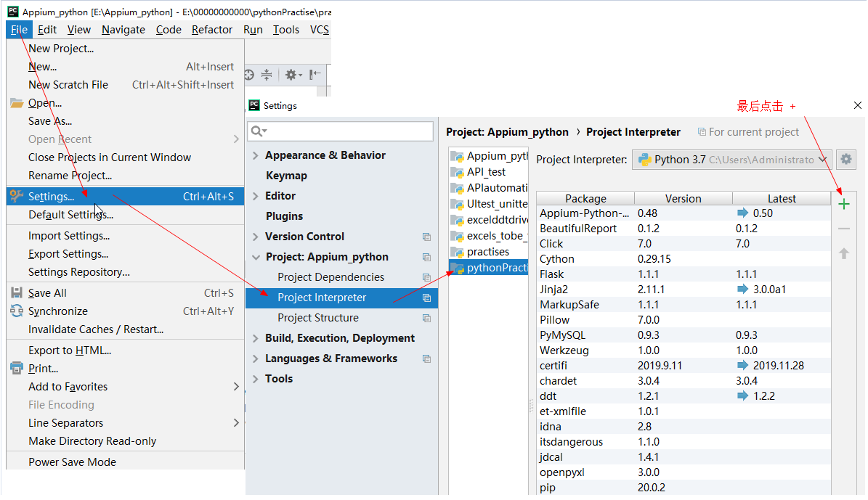Open the Refactor menu
This screenshot has height=500, width=868.
[x=212, y=29]
